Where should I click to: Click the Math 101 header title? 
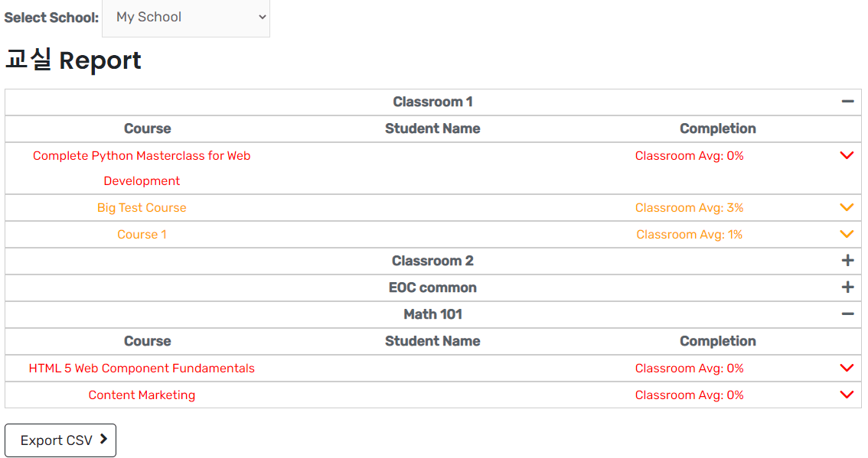click(x=432, y=314)
